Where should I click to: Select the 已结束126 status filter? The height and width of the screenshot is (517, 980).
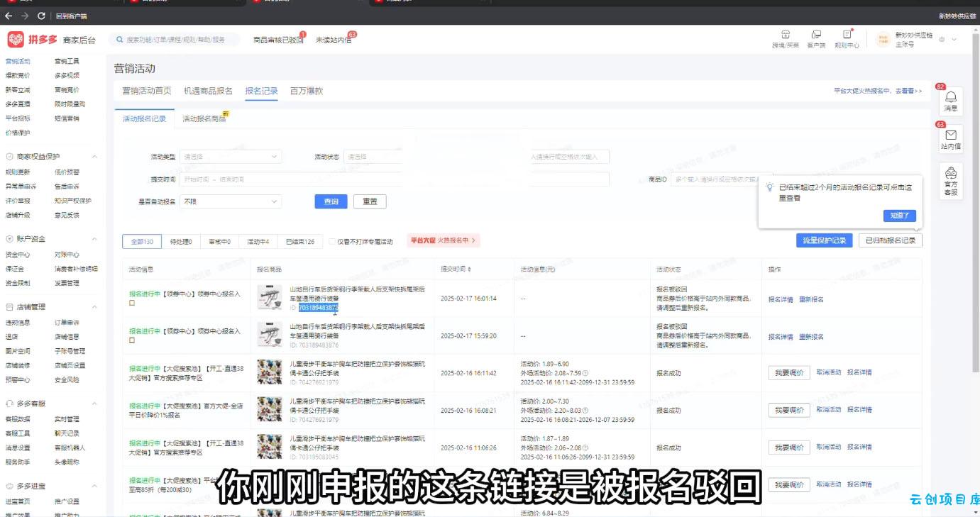[299, 242]
